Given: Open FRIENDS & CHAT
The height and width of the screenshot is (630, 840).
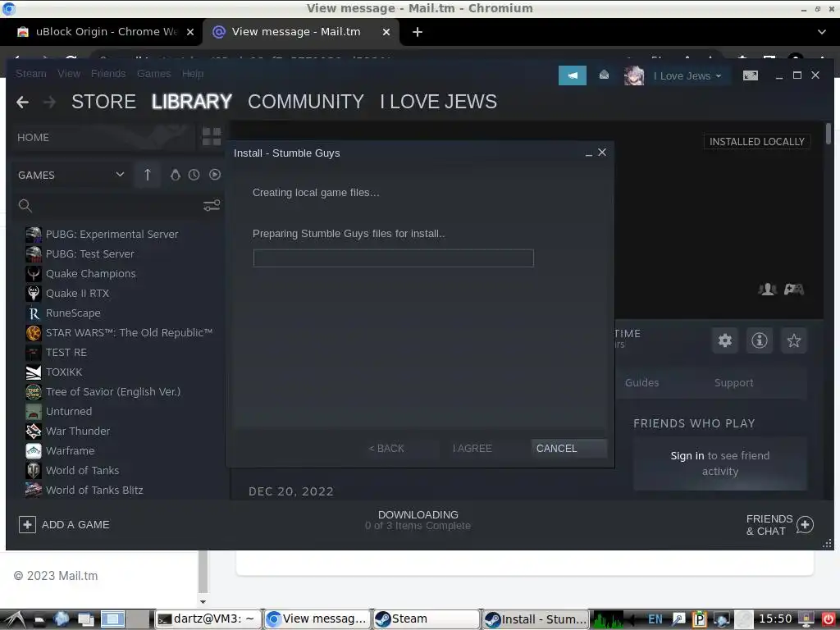Looking at the screenshot, I should point(780,525).
